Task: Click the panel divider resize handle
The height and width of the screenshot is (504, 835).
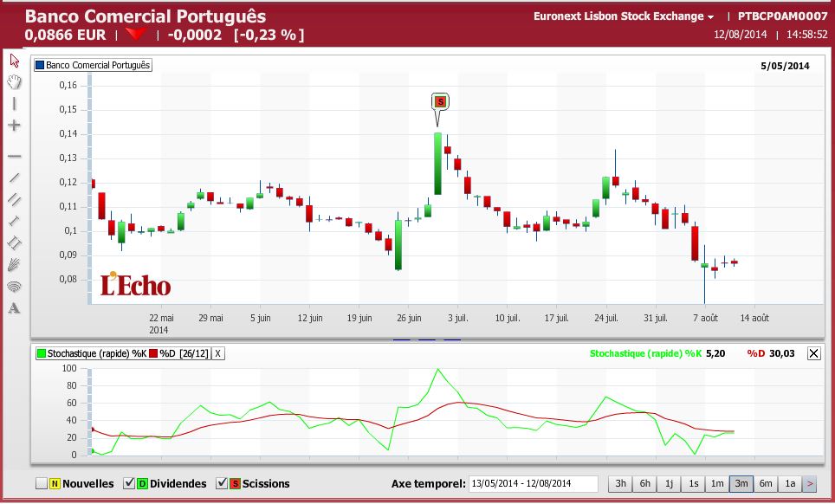Action: tap(426, 339)
